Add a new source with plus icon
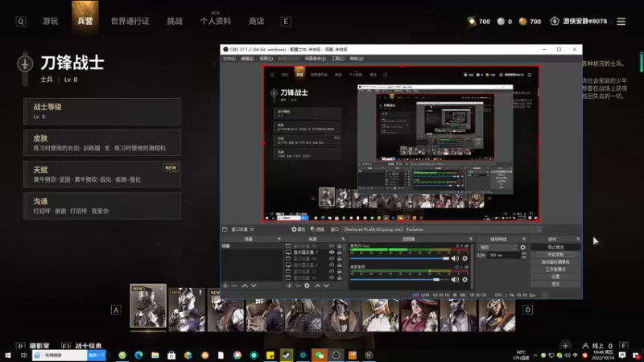This screenshot has height=362, width=644. tap(289, 286)
